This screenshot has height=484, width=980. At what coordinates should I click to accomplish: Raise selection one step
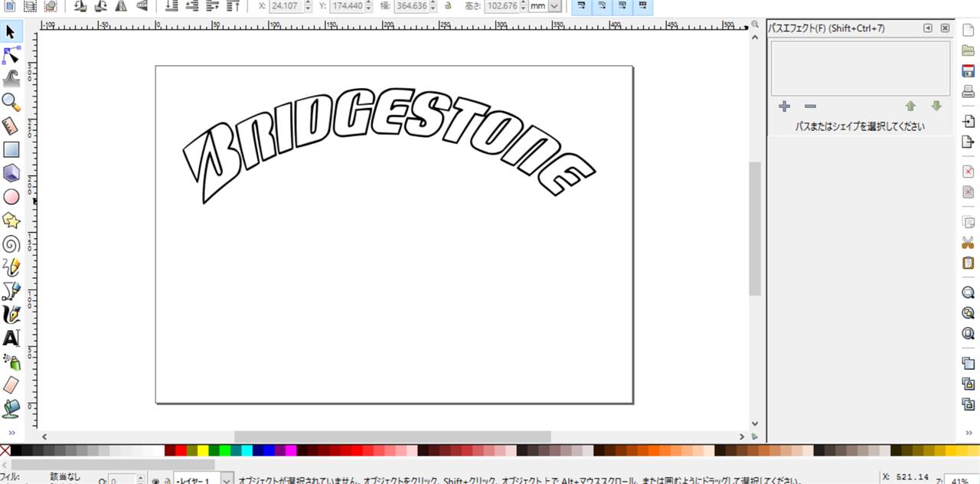tap(213, 6)
